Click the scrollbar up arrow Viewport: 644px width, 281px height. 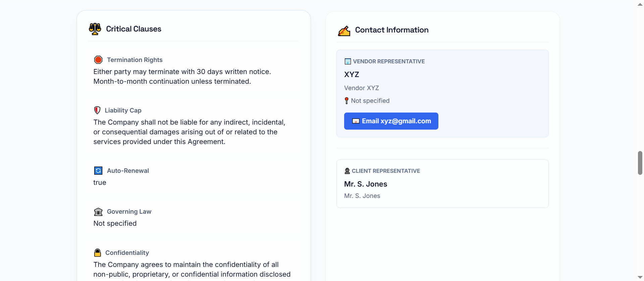(x=640, y=4)
